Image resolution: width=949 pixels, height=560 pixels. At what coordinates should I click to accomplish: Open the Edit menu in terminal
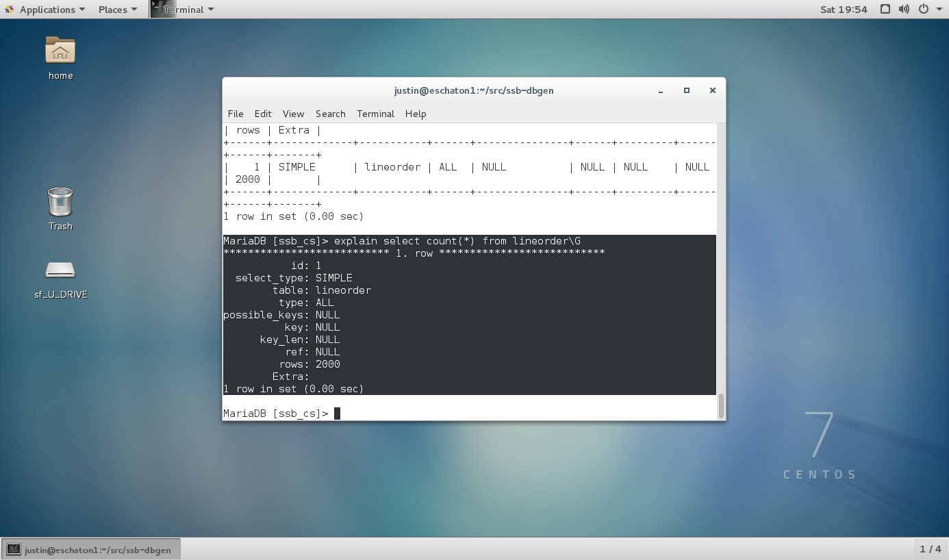point(263,114)
